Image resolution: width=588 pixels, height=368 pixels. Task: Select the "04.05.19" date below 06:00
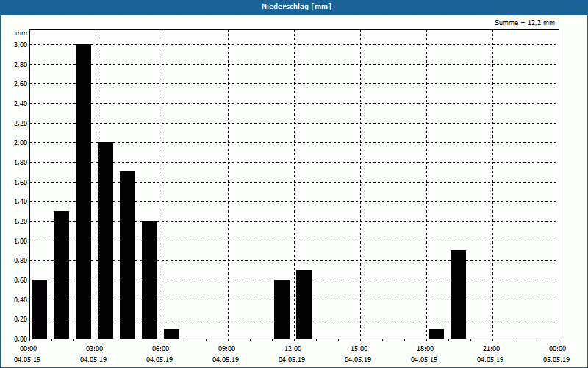coord(159,359)
